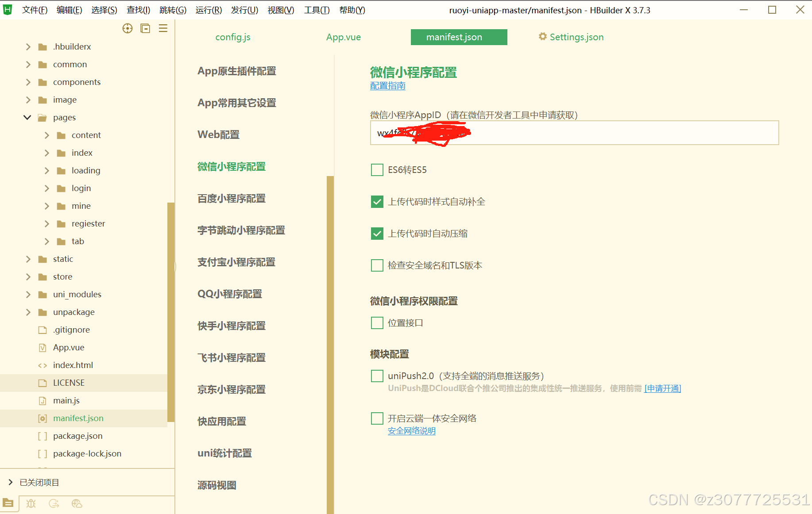Click the package-lock.json bracket icon
Screen dimensions: 812x514
point(43,454)
